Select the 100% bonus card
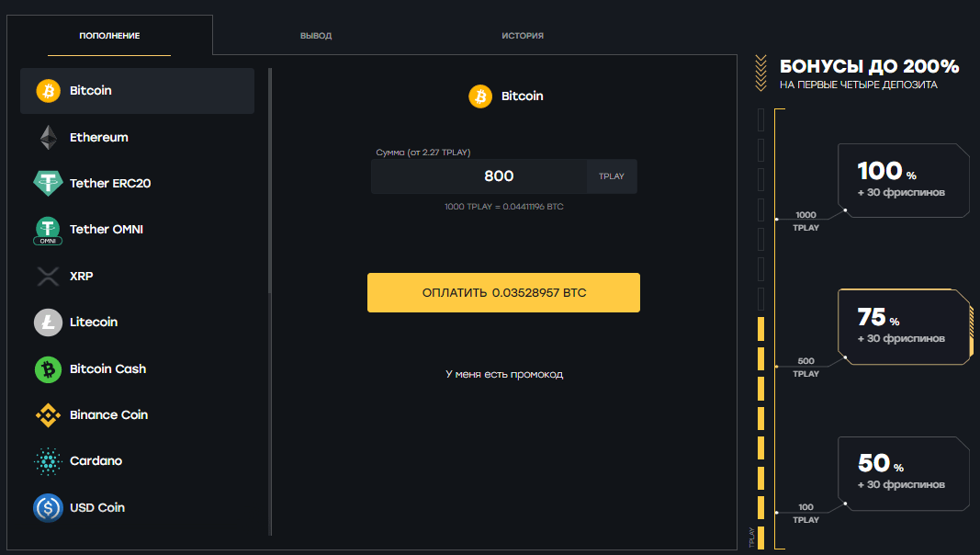Screen dimensions: 980x555 904,180
